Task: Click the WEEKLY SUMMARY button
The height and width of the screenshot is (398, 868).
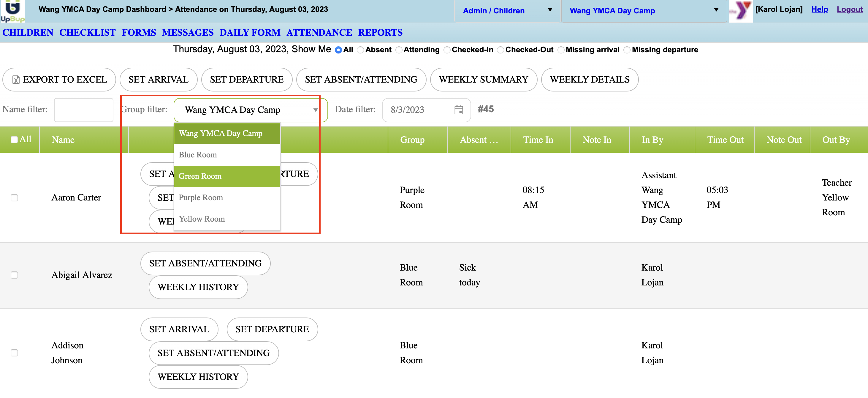Action: [x=483, y=80]
